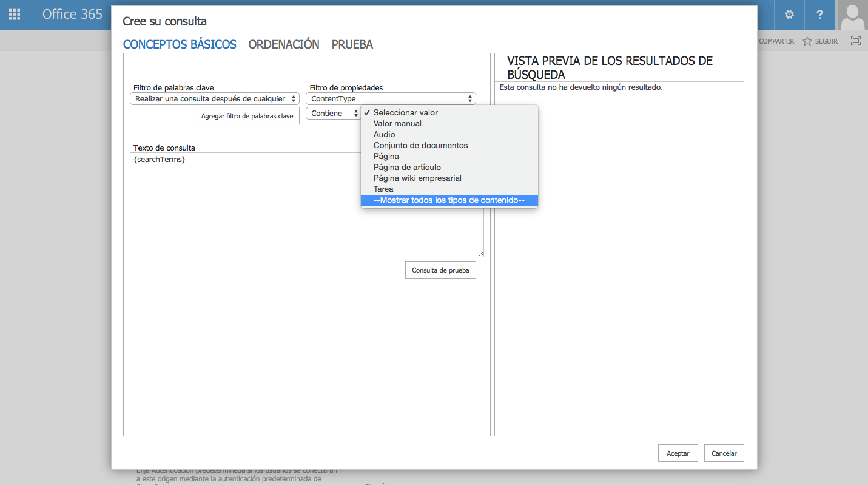Viewport: 868px width, 485px height.
Task: Select Mostrar todos los tipos de contenido
Action: 449,200
